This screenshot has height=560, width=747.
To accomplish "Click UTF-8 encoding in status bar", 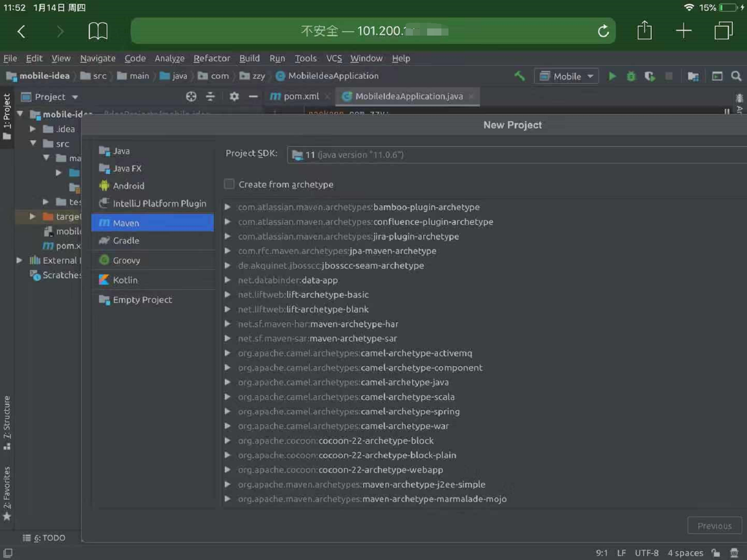I will tap(646, 553).
